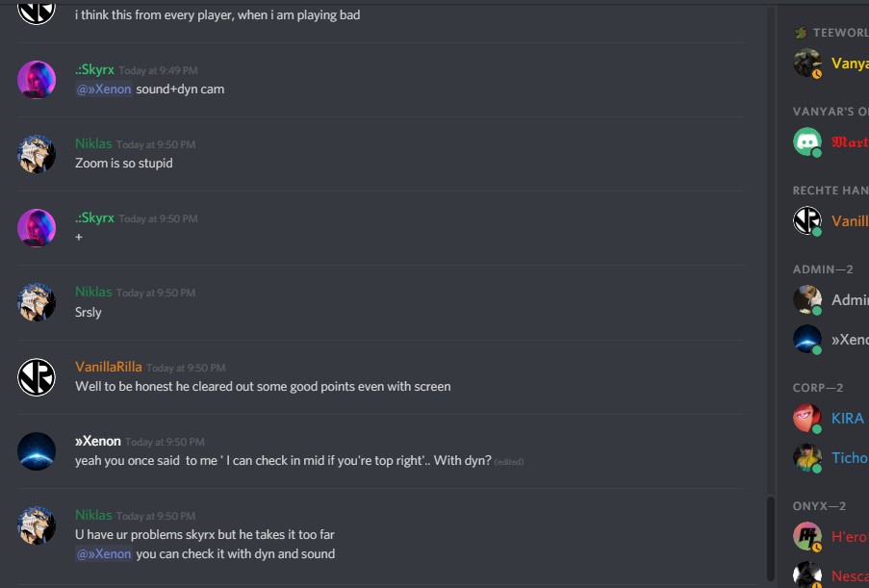
Task: Click Nesca's idle status indicator
Action: coord(817,582)
